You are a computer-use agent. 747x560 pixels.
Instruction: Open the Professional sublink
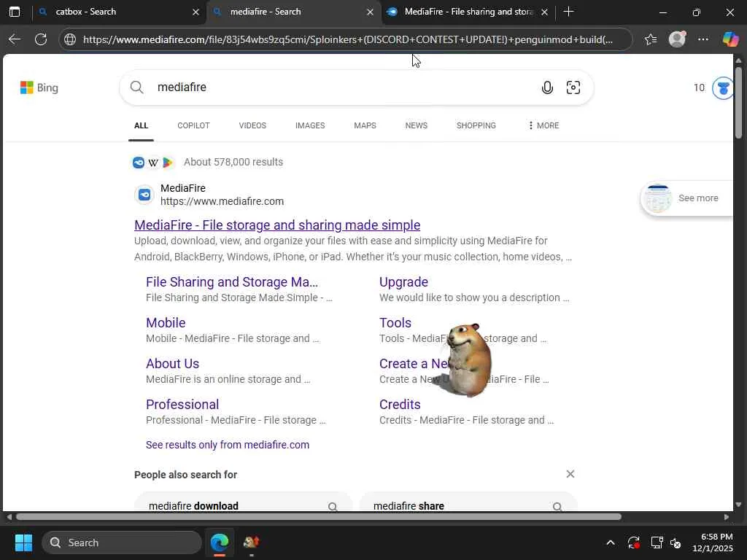(x=182, y=405)
